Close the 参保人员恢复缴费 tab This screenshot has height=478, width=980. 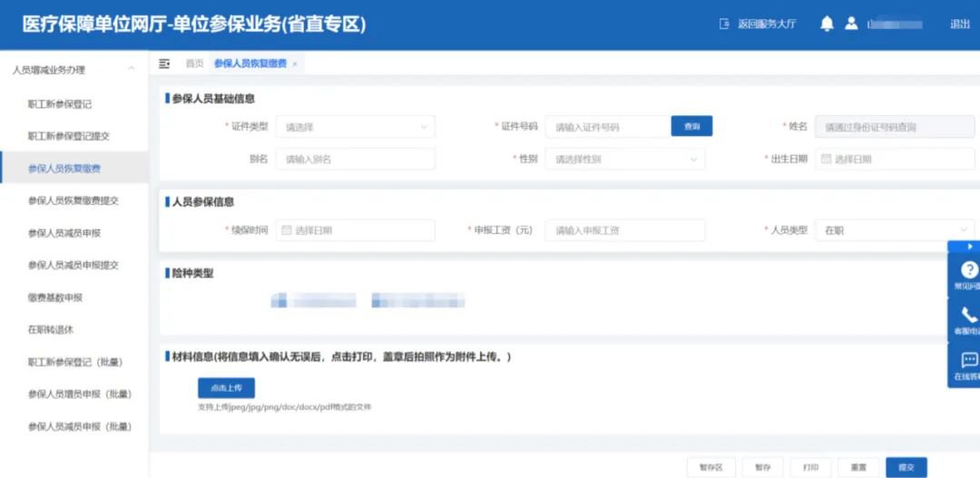[295, 64]
